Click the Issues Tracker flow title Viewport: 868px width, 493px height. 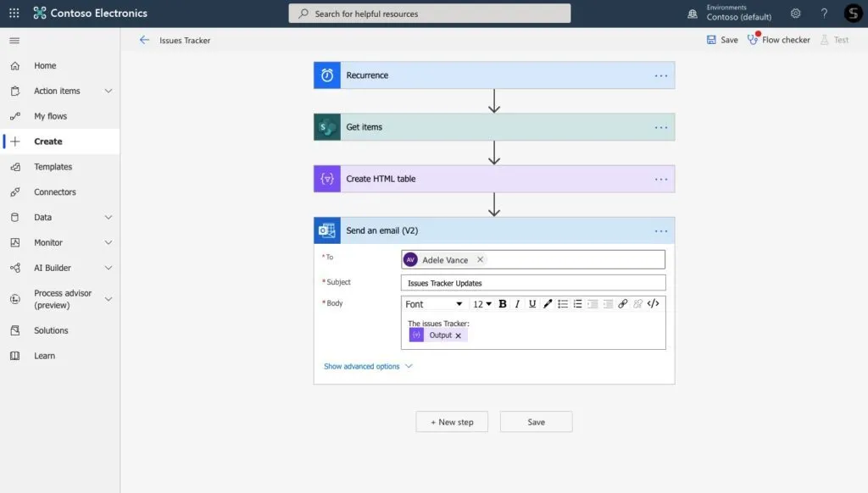(185, 41)
